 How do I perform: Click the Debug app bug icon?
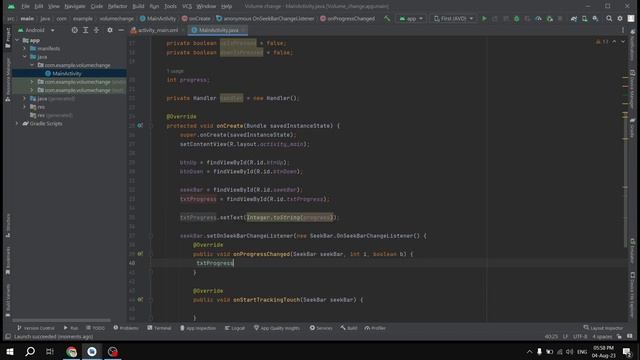[x=516, y=18]
